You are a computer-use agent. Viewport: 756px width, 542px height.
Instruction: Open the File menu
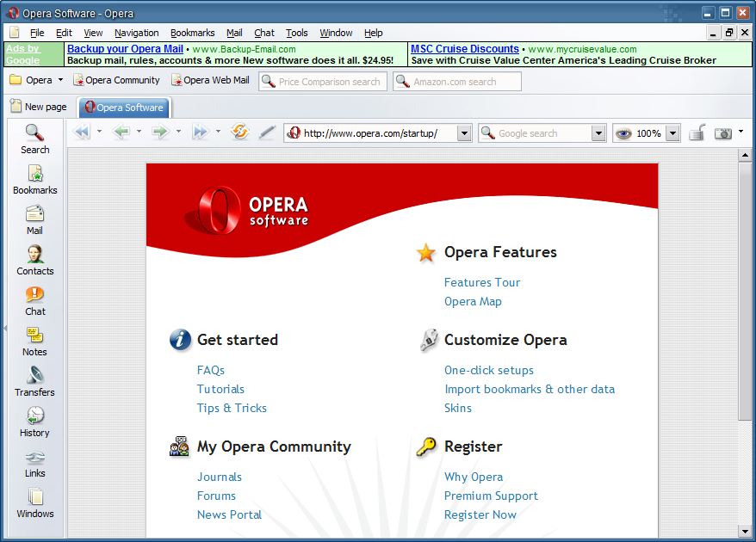37,33
